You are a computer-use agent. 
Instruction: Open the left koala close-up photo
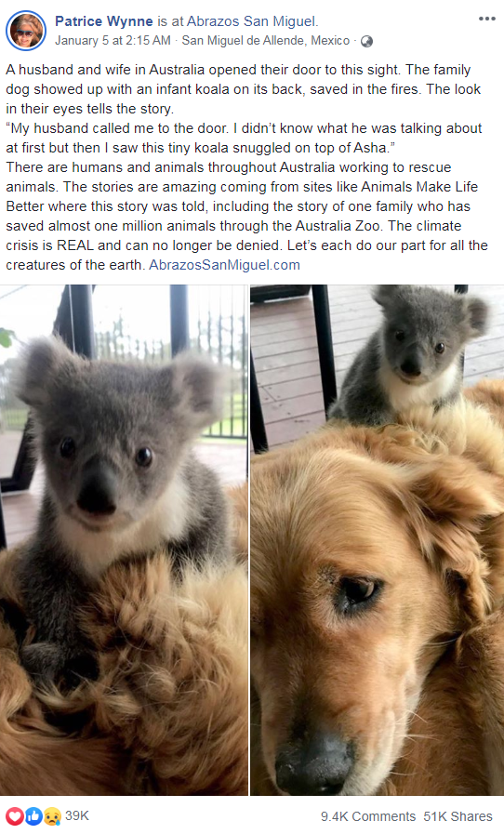coord(124,540)
